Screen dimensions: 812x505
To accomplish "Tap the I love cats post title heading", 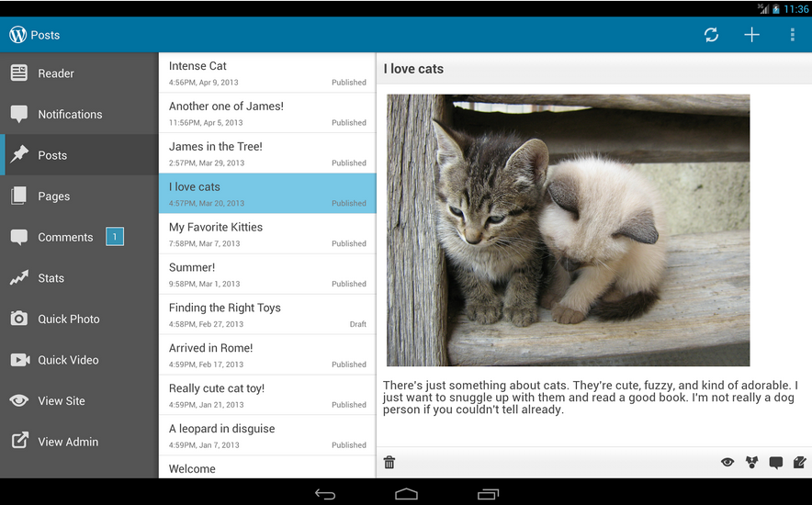I will (413, 69).
